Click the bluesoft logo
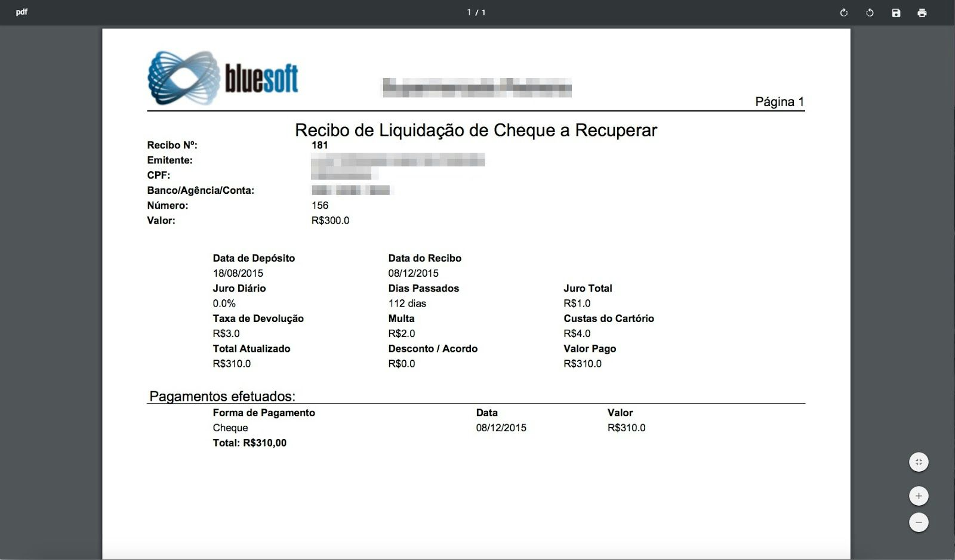 point(223,78)
